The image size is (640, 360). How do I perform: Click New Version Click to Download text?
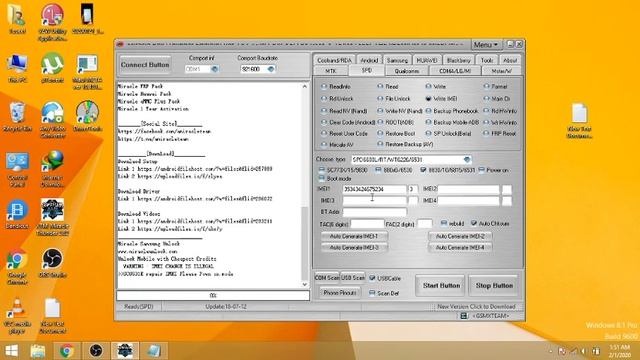click(476, 307)
